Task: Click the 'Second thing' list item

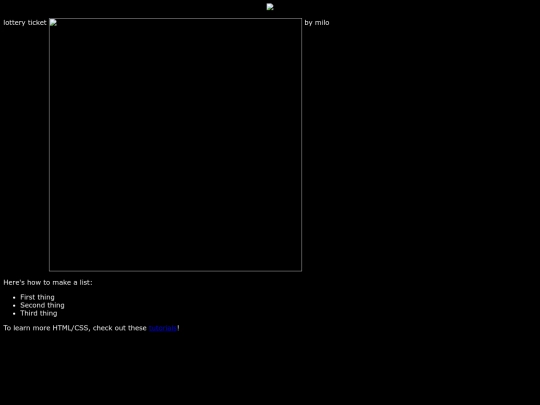Action: pos(42,305)
